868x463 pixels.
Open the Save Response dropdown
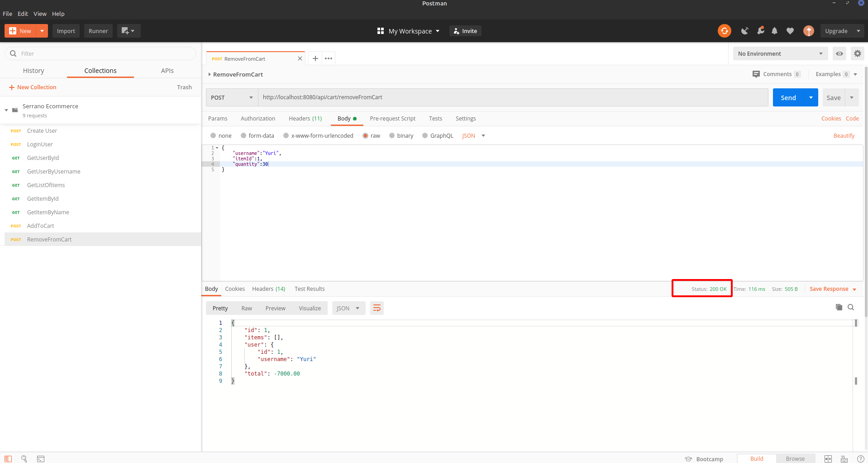(x=833, y=289)
